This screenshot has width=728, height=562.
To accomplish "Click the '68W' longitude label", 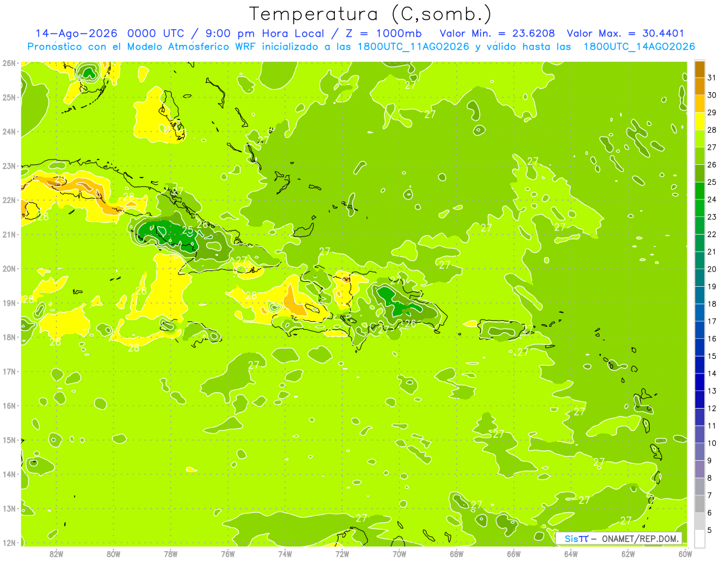I will tap(457, 554).
